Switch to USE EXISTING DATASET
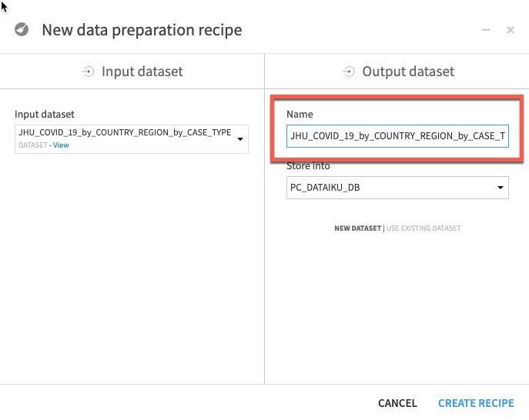 (x=424, y=228)
